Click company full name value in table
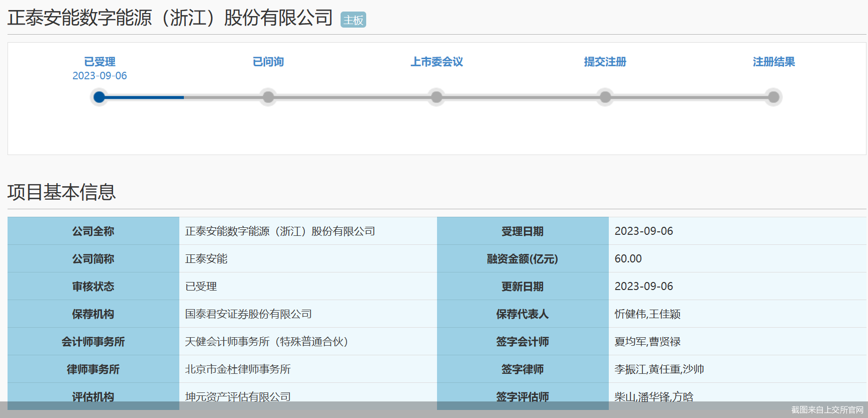 coord(280,231)
